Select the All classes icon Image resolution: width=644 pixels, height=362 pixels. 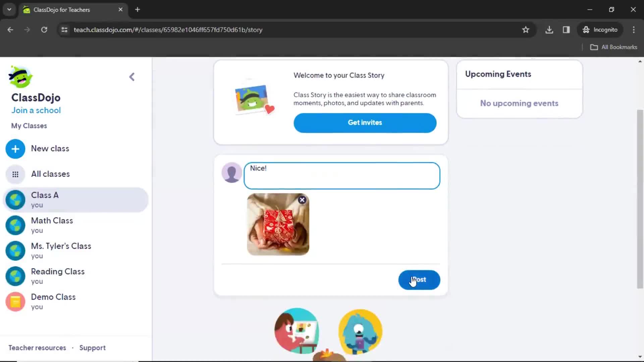pyautogui.click(x=15, y=174)
